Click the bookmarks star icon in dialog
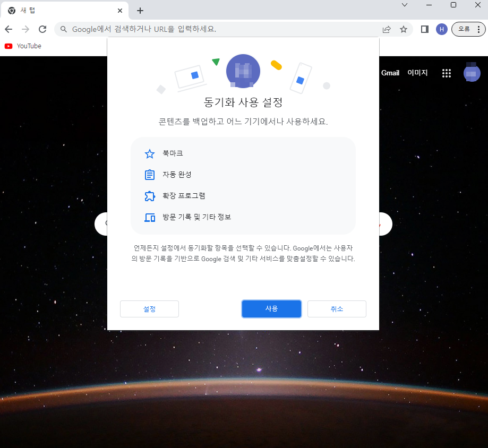The height and width of the screenshot is (448, 488). (149, 153)
